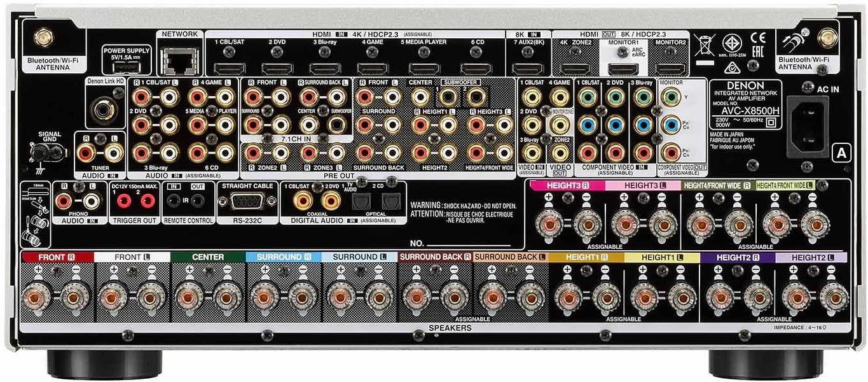
Task: Click the FRONT R positive speaker terminal
Action: (38, 296)
